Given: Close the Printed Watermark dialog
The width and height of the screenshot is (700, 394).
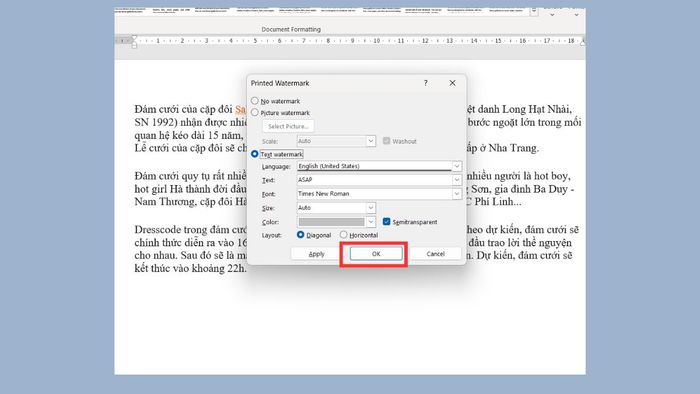Looking at the screenshot, I should pos(452,83).
